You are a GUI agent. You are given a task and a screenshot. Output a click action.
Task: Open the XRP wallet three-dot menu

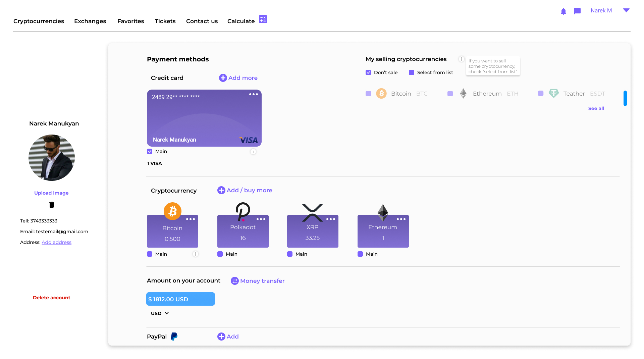click(x=331, y=219)
